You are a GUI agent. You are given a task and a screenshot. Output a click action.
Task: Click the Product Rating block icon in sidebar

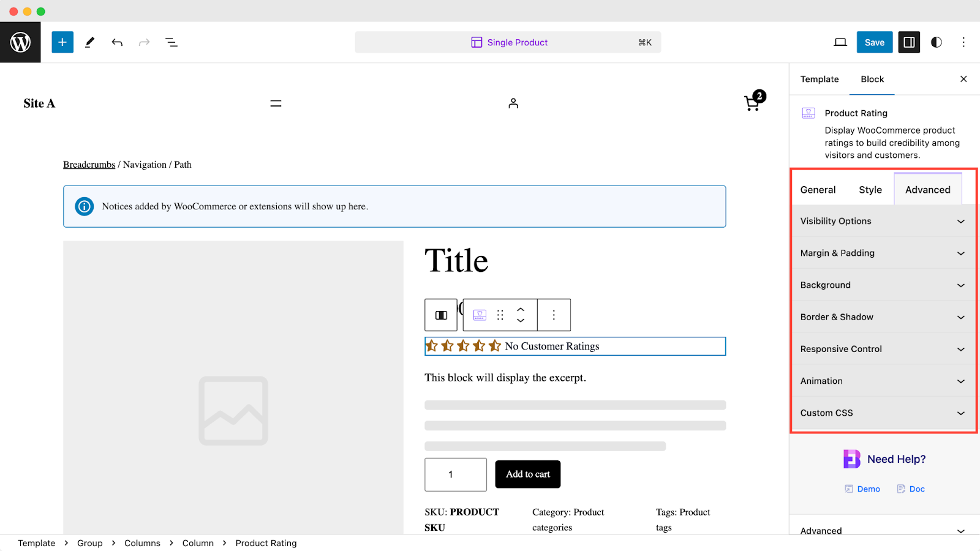click(x=809, y=113)
